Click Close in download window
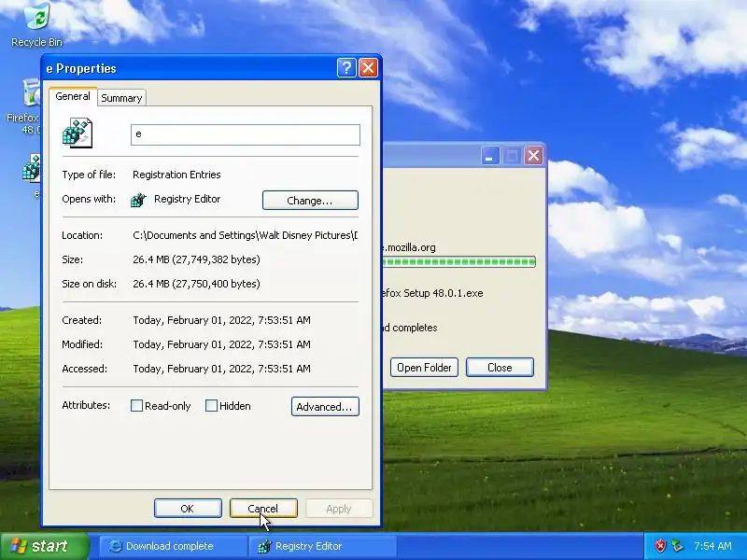The width and height of the screenshot is (747, 560). pyautogui.click(x=500, y=368)
